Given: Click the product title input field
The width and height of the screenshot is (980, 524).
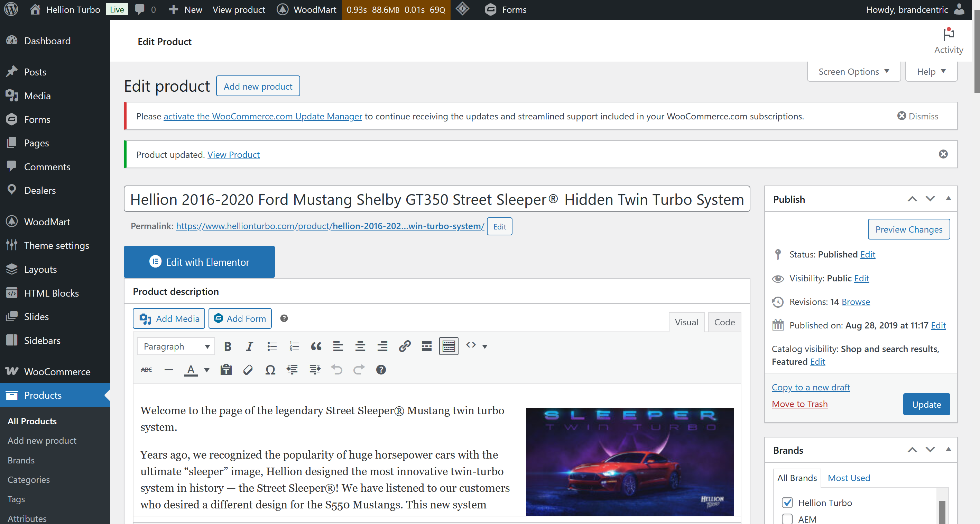Looking at the screenshot, I should 437,199.
